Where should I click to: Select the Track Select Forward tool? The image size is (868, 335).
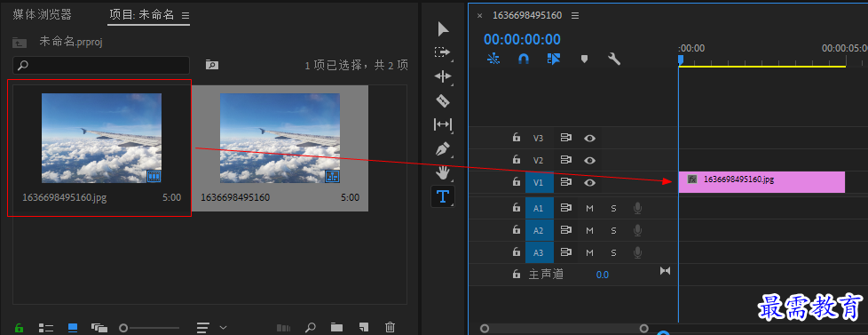[x=443, y=52]
